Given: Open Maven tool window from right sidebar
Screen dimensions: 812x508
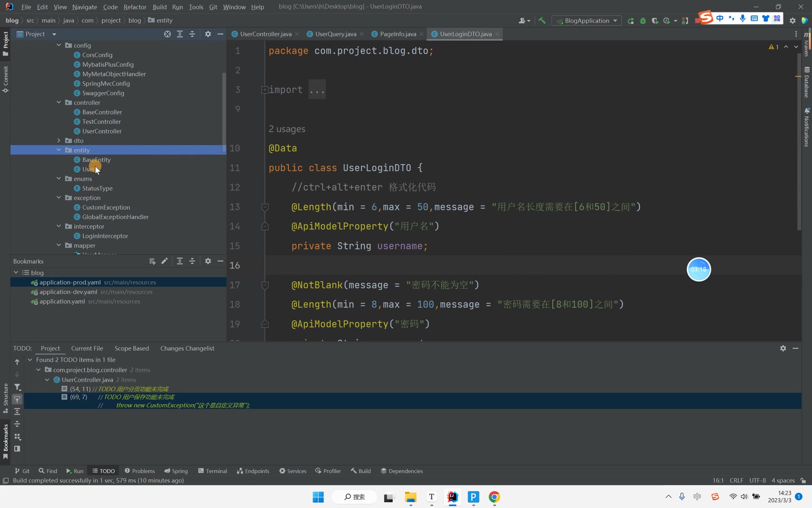Looking at the screenshot, I should click(806, 44).
